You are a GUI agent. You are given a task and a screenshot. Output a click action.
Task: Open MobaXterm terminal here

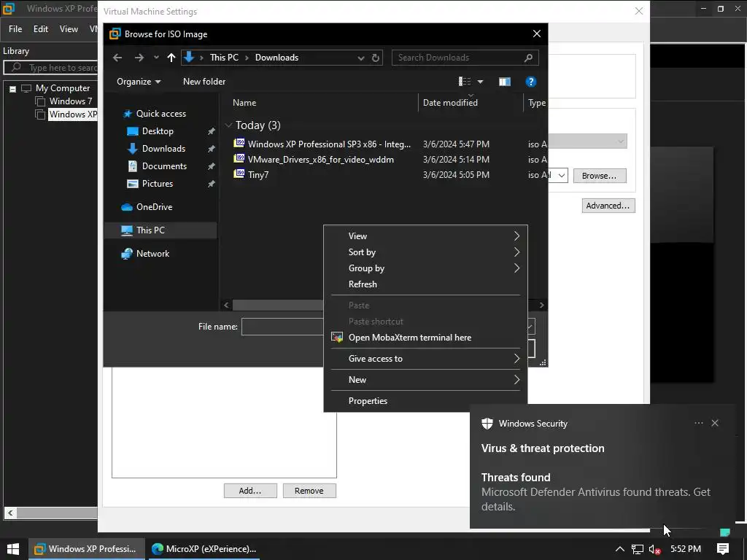click(x=425, y=338)
